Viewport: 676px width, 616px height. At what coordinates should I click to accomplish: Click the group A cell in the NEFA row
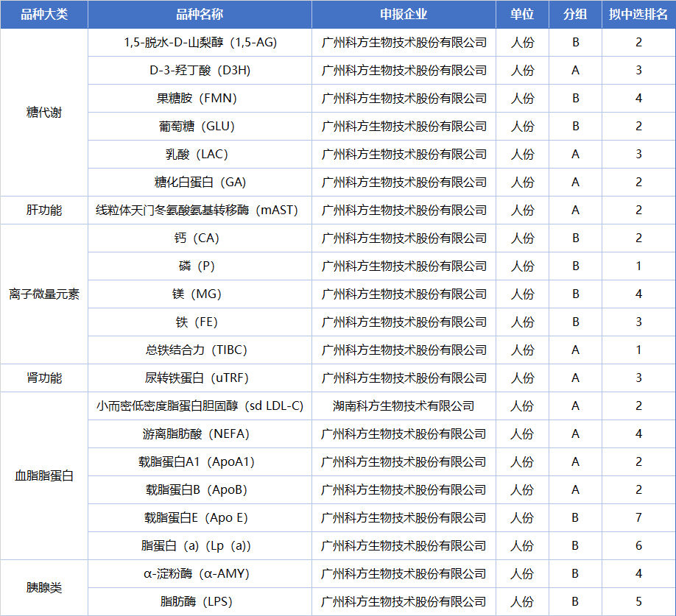click(575, 434)
